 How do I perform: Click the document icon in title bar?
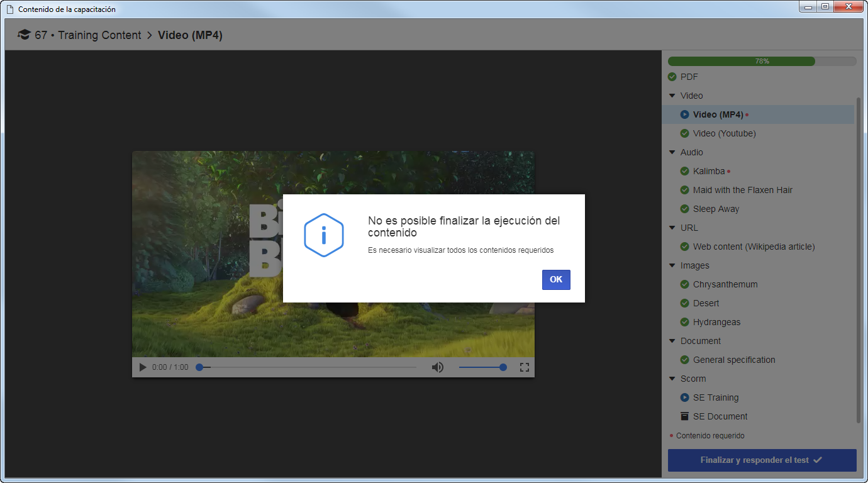(9, 9)
